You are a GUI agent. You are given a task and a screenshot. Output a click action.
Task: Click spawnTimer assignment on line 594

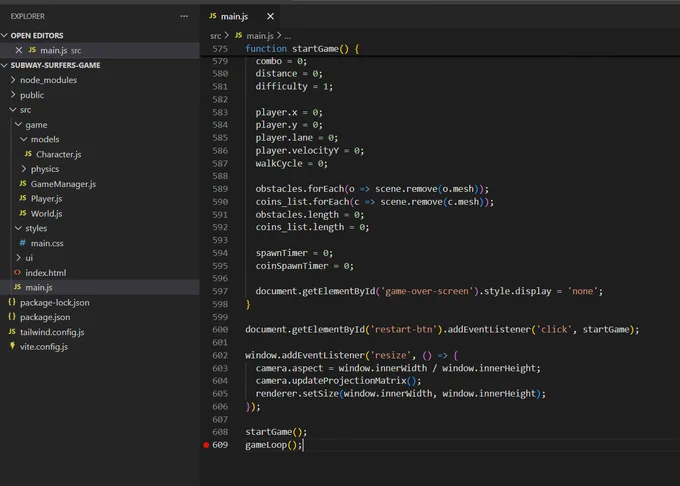pyautogui.click(x=294, y=253)
